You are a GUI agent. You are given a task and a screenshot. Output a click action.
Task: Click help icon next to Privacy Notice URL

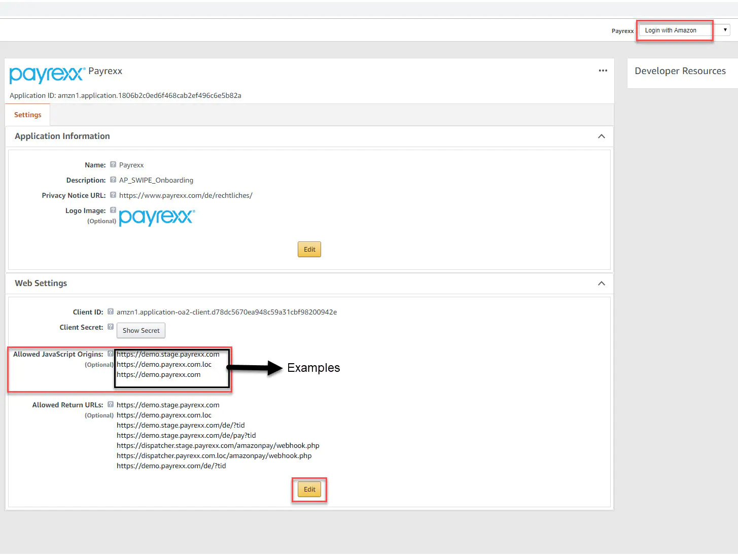[x=113, y=195]
